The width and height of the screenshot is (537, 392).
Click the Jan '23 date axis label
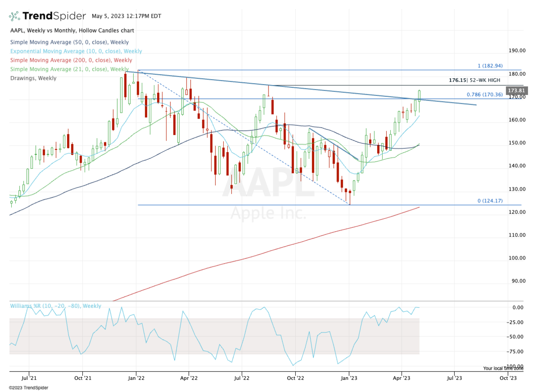(349, 378)
